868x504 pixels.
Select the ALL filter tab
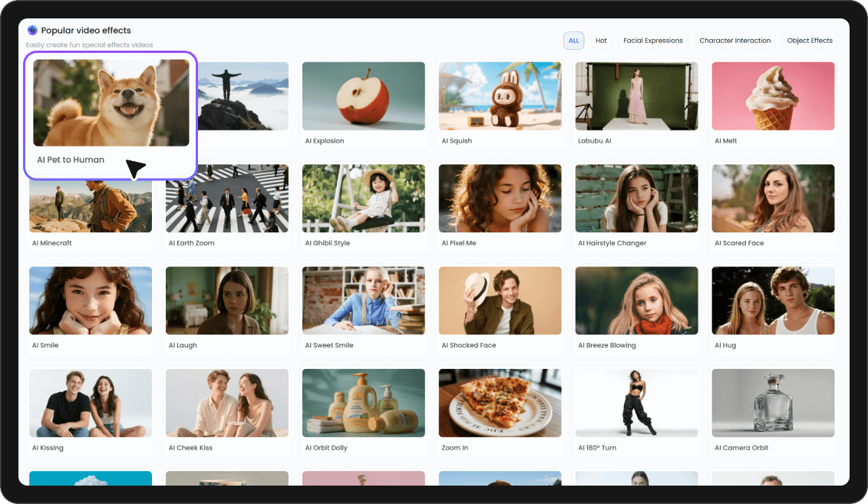coord(573,41)
